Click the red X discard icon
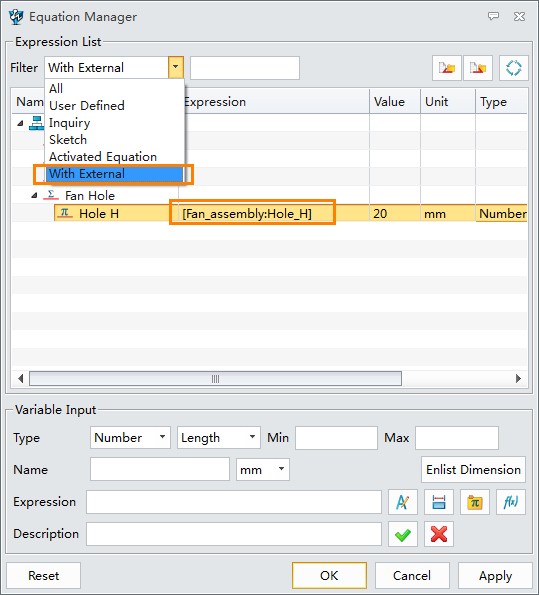Screen dimensions: 539x595 (439, 534)
